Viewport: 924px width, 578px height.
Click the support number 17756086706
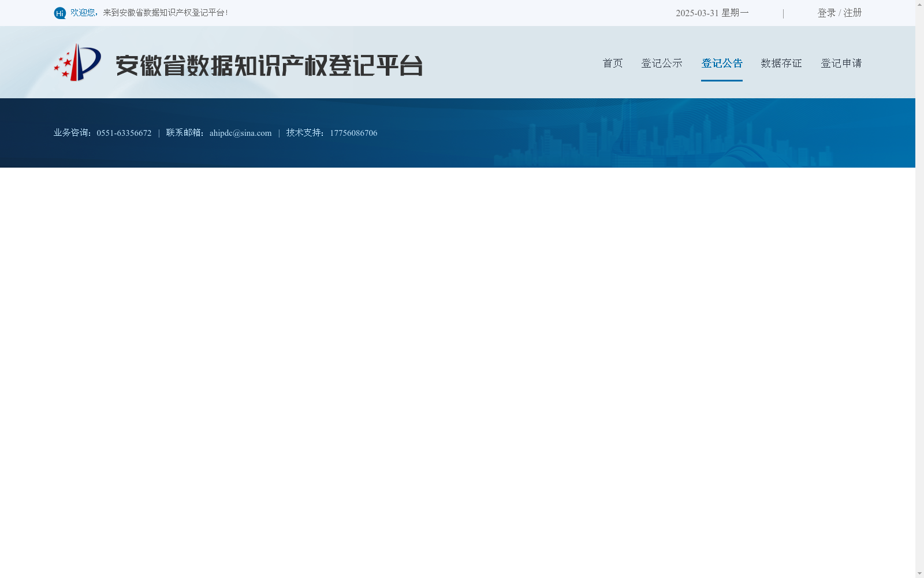tap(353, 133)
